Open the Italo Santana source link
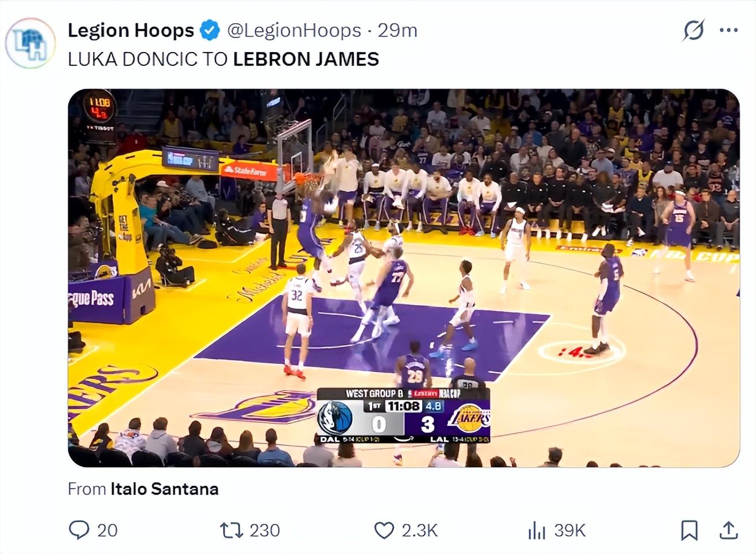This screenshot has width=756, height=554. pos(164,489)
